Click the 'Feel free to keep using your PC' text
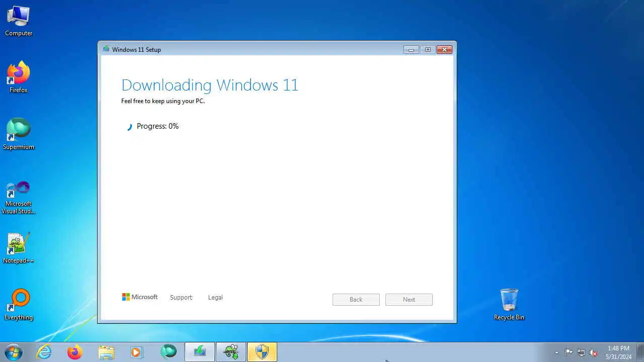The width and height of the screenshot is (644, 362). (x=163, y=101)
